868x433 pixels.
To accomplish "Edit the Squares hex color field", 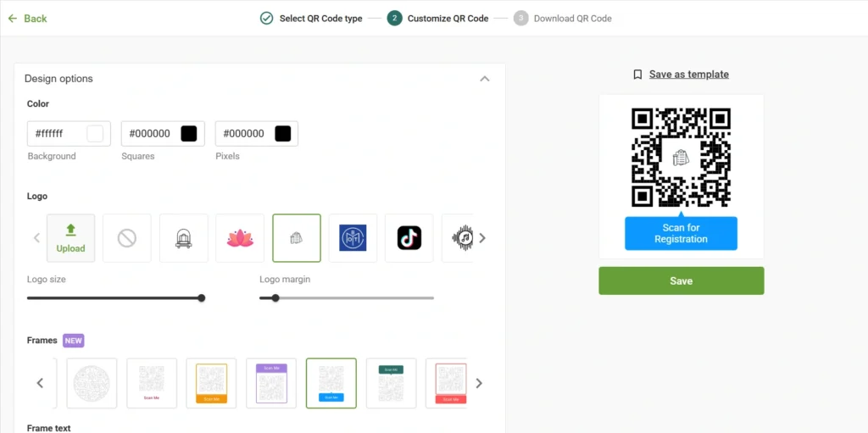I will [163, 133].
